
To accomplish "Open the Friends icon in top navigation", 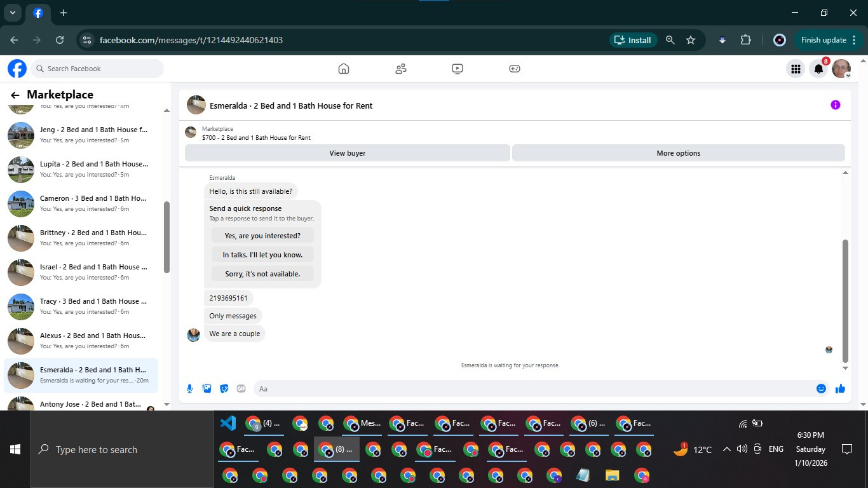I will pyautogui.click(x=400, y=69).
